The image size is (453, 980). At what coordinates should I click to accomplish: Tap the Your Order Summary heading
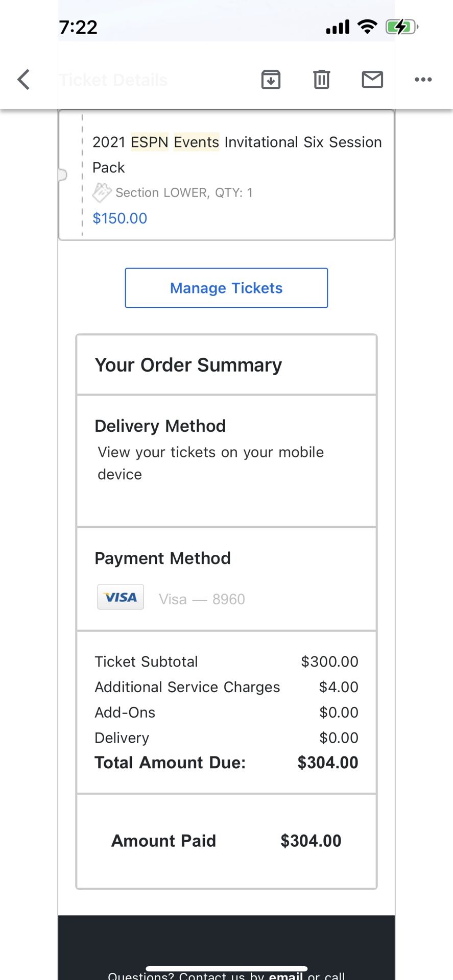pyautogui.click(x=188, y=365)
